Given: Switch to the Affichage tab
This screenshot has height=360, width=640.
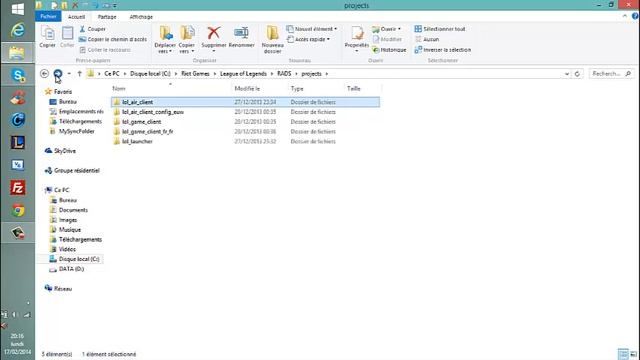Looking at the screenshot, I should tap(141, 17).
